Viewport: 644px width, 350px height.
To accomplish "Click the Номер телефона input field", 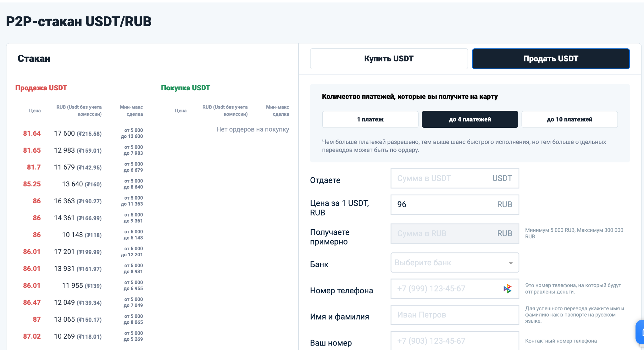I will pyautogui.click(x=455, y=289).
